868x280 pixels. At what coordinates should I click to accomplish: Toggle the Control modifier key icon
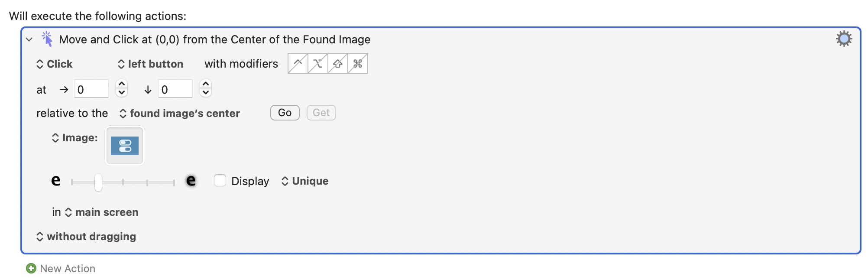[x=298, y=64]
